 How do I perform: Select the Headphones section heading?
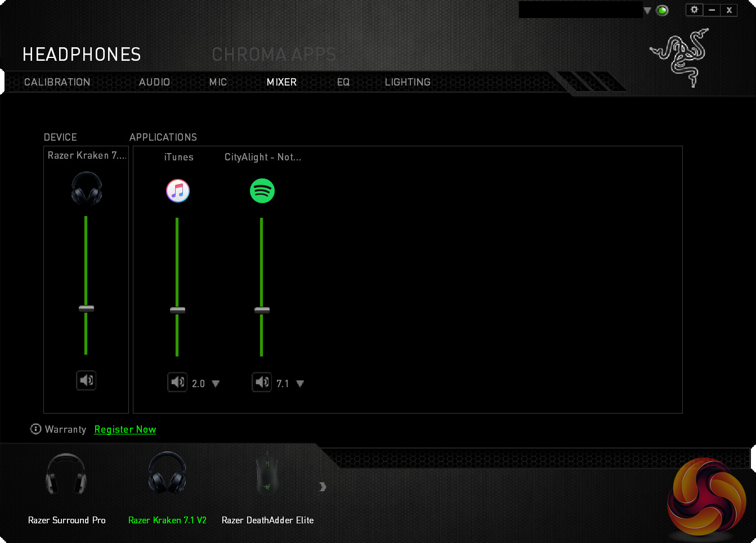click(82, 55)
